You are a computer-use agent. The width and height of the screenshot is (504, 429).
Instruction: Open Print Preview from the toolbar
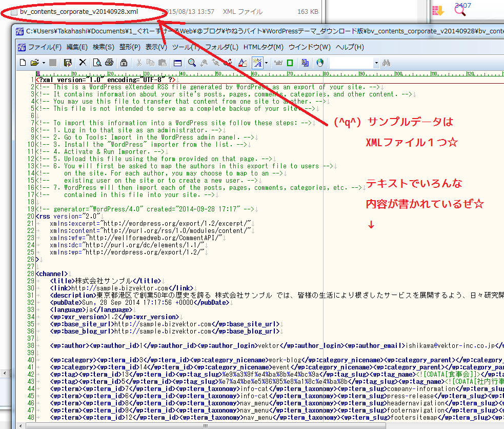point(97,63)
